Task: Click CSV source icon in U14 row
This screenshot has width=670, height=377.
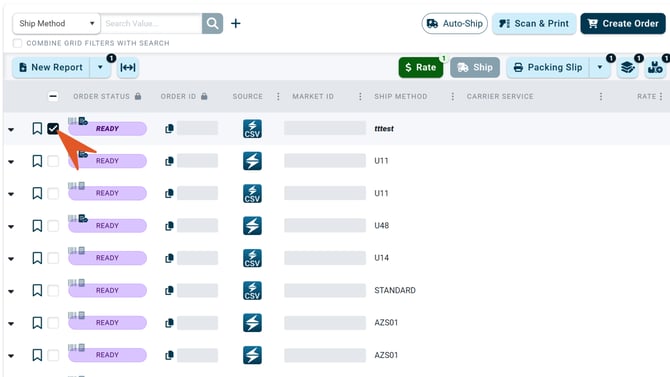Action: [x=252, y=258]
